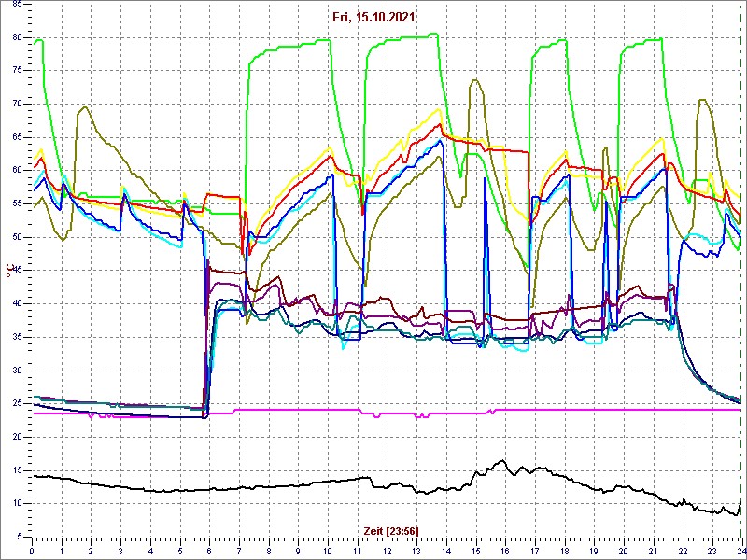Pick hour 21 on the time axis
The width and height of the screenshot is (747, 560).
click(652, 551)
